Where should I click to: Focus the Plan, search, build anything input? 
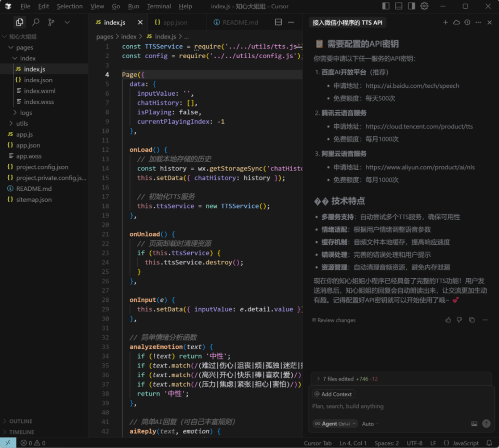[401, 406]
